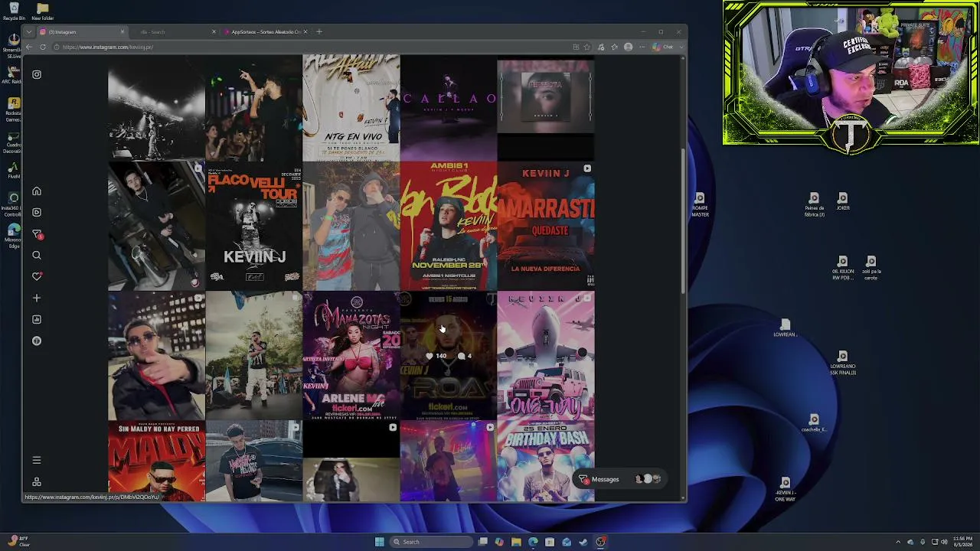
Task: Select the Microsoft Edge desktop shortcut
Action: (14, 234)
